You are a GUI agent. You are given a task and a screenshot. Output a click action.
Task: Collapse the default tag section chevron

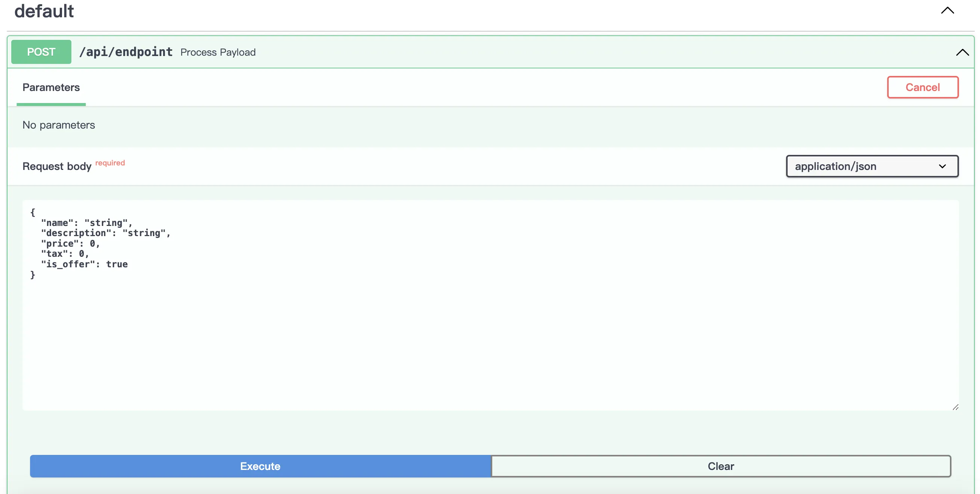click(947, 11)
